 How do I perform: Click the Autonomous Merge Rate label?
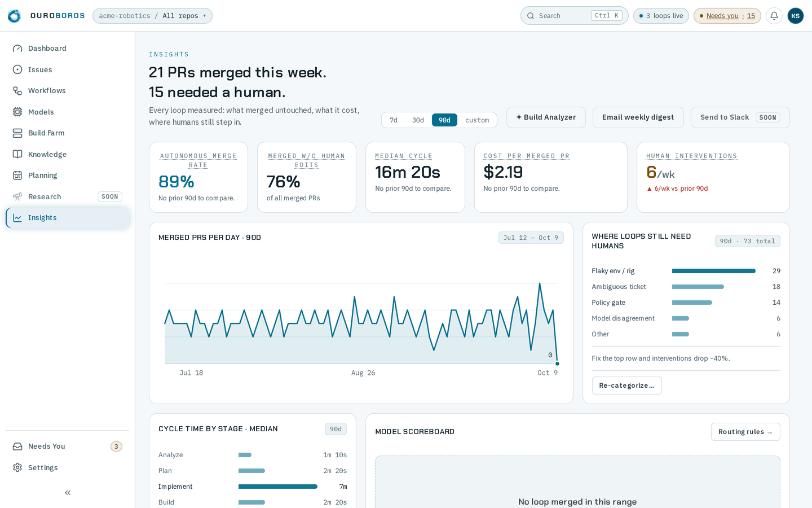click(198, 160)
